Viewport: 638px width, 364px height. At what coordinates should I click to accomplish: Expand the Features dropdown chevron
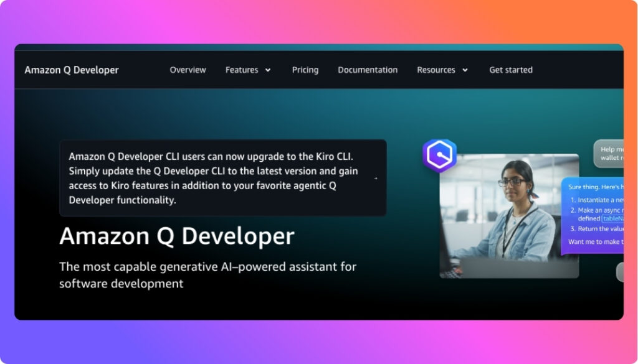click(x=268, y=70)
